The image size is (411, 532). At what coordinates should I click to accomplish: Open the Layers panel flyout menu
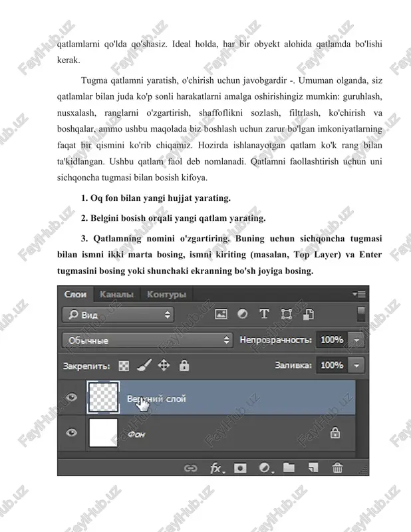coord(359,294)
